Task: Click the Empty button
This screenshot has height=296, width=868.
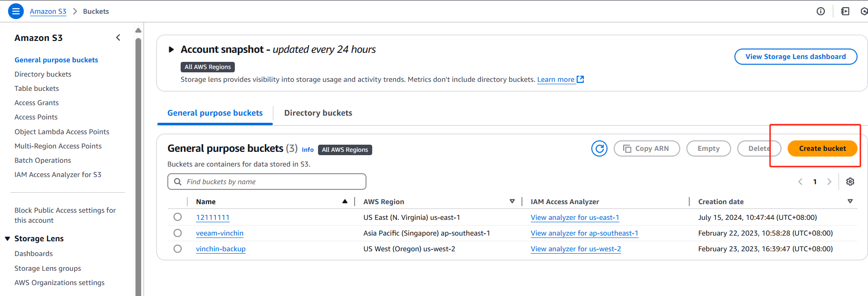Action: coord(708,148)
